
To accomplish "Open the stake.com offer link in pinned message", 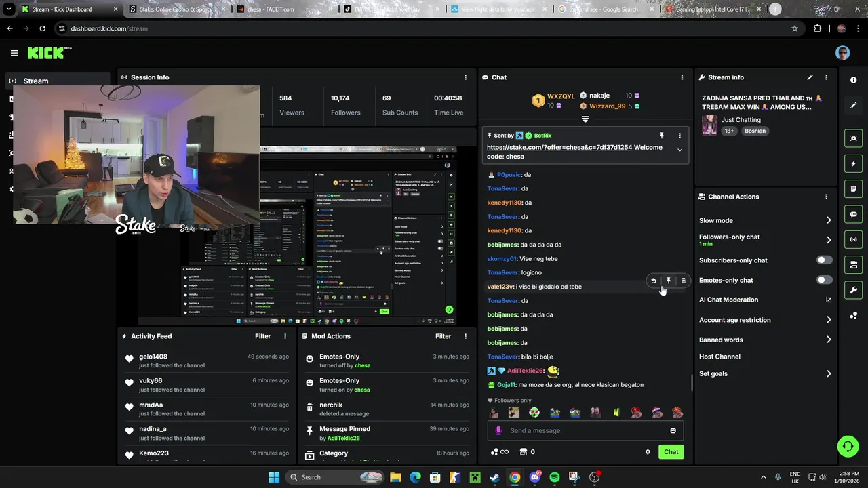I will pos(559,148).
